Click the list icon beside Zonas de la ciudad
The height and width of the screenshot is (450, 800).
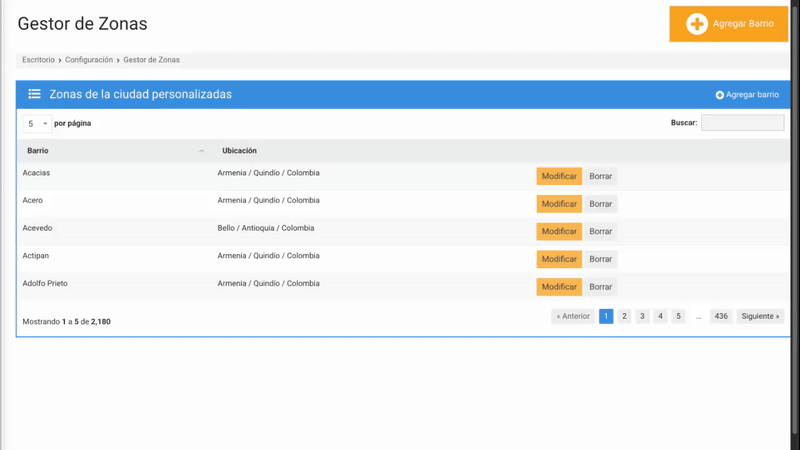34,94
